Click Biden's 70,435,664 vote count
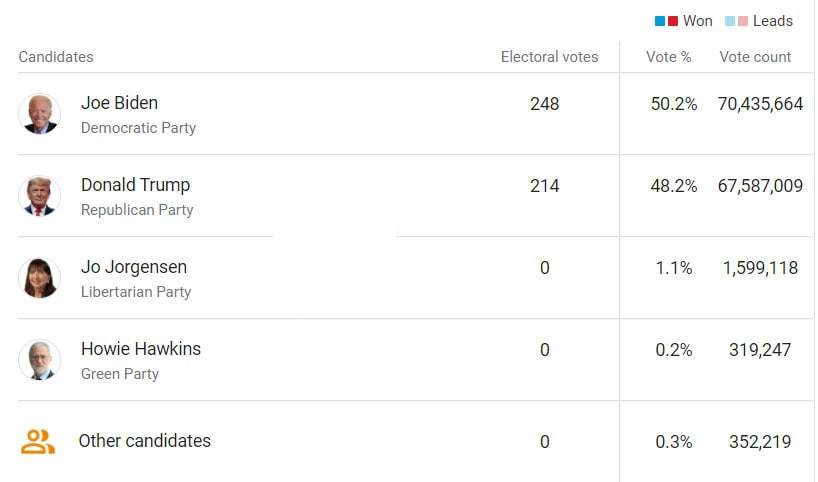The image size is (818, 482). coord(760,104)
